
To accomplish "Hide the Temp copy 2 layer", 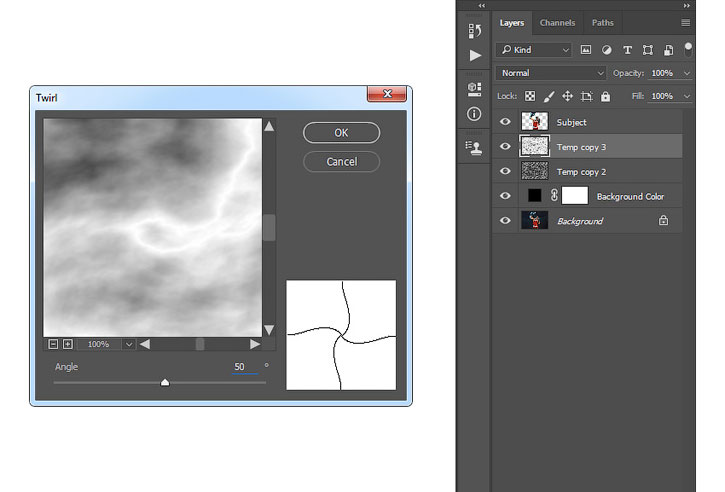I will (505, 171).
